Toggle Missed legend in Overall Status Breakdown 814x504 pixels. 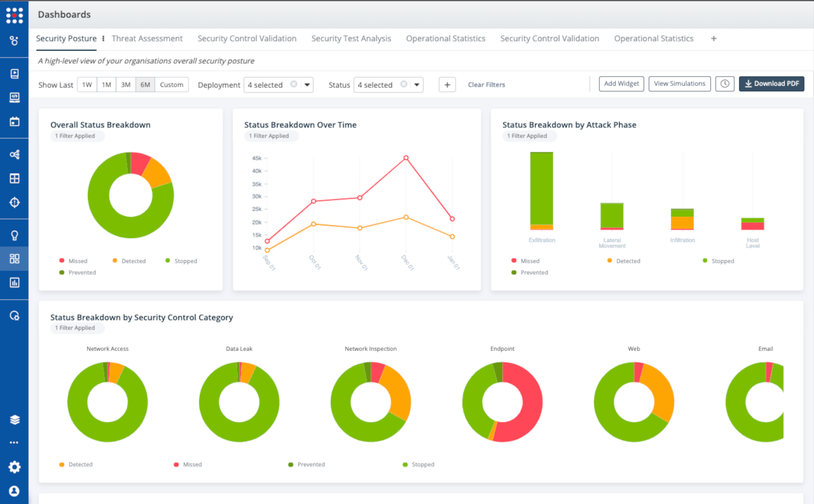click(x=73, y=261)
